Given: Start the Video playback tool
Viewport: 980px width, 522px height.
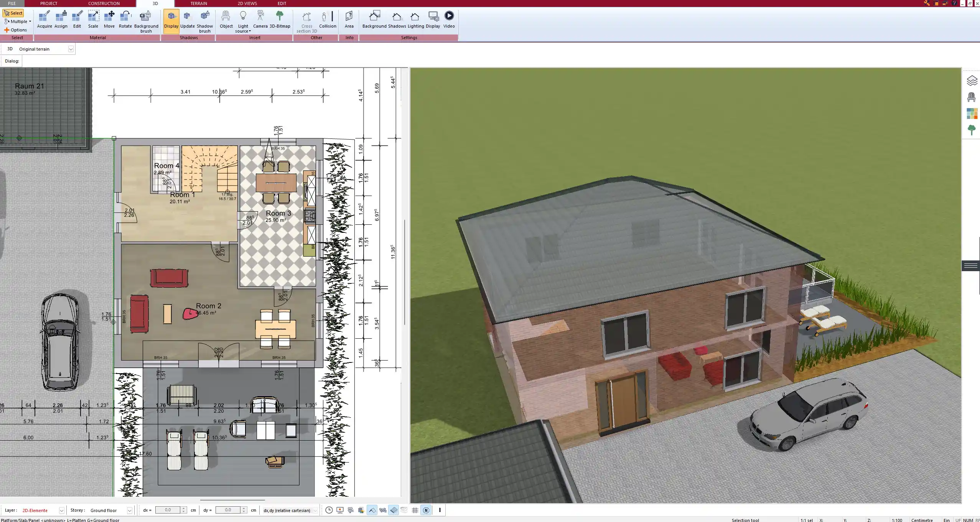Looking at the screenshot, I should click(449, 20).
